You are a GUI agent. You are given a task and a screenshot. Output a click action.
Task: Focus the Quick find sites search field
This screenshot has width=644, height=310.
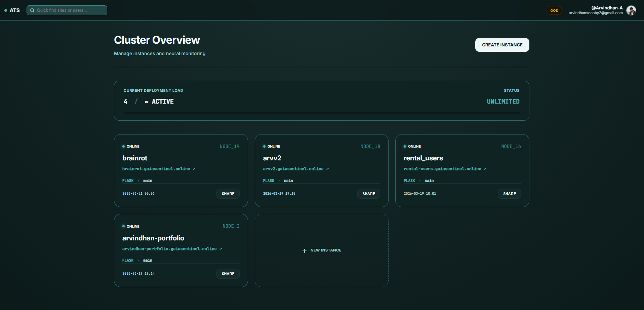[x=71, y=10]
